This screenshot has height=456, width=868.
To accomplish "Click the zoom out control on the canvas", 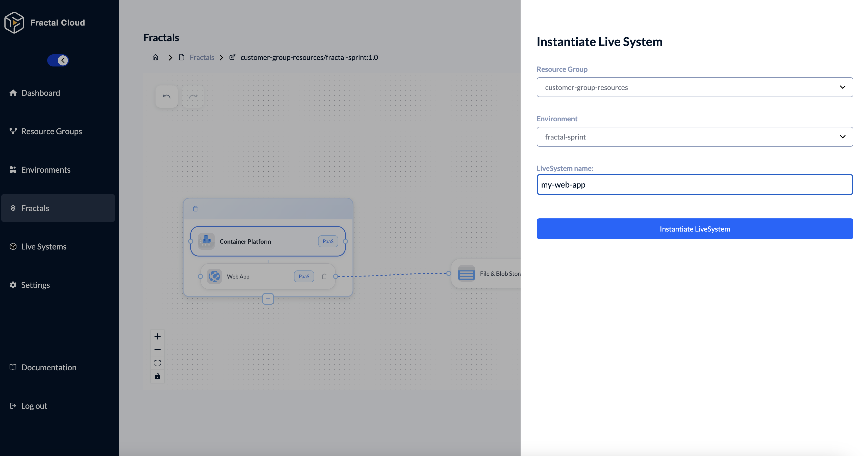I will (x=157, y=349).
